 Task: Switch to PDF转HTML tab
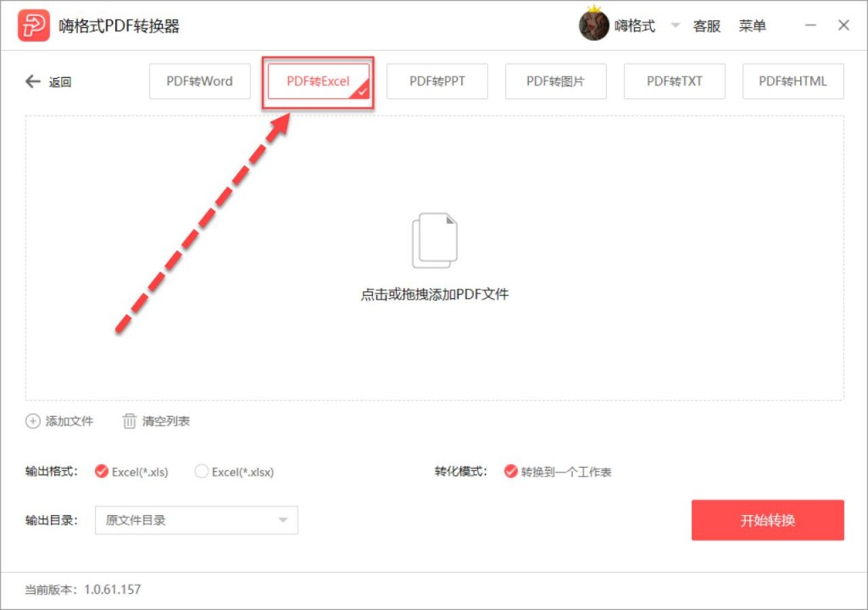click(793, 81)
